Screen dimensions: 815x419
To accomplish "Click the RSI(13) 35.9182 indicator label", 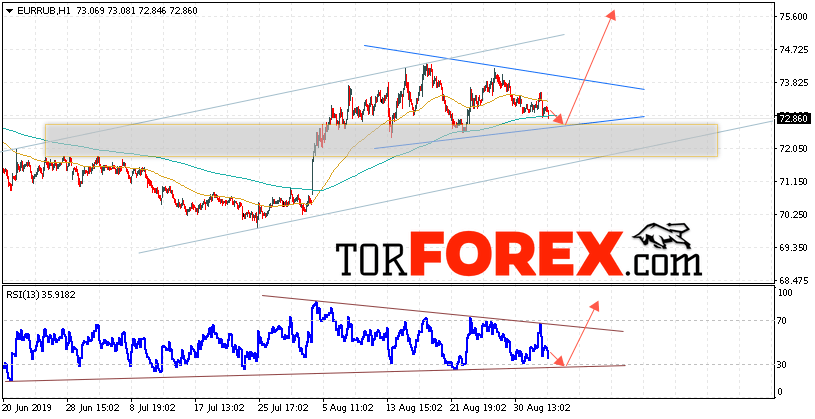I will coord(40,295).
